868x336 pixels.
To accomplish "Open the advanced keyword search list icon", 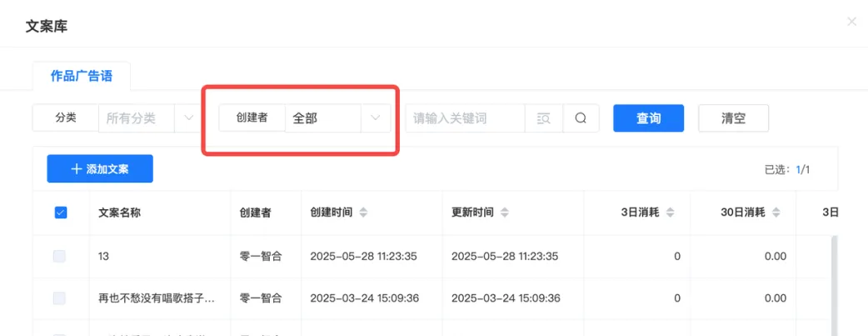I will (544, 118).
